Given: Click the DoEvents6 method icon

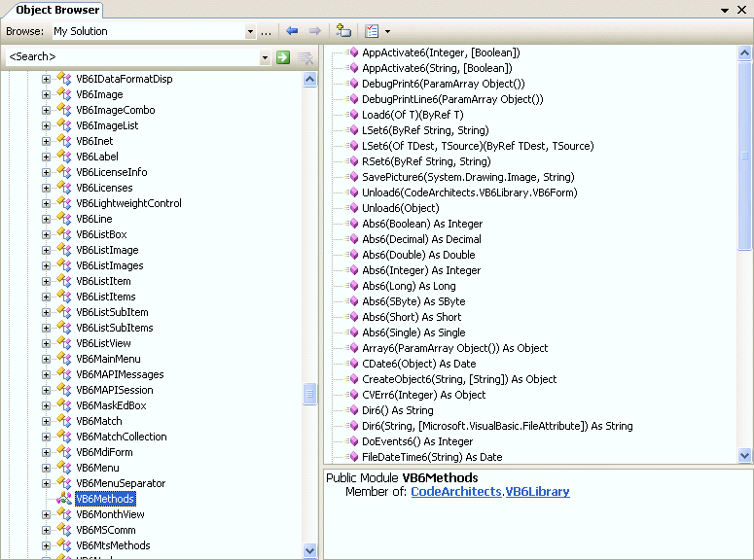Looking at the screenshot, I should [352, 441].
